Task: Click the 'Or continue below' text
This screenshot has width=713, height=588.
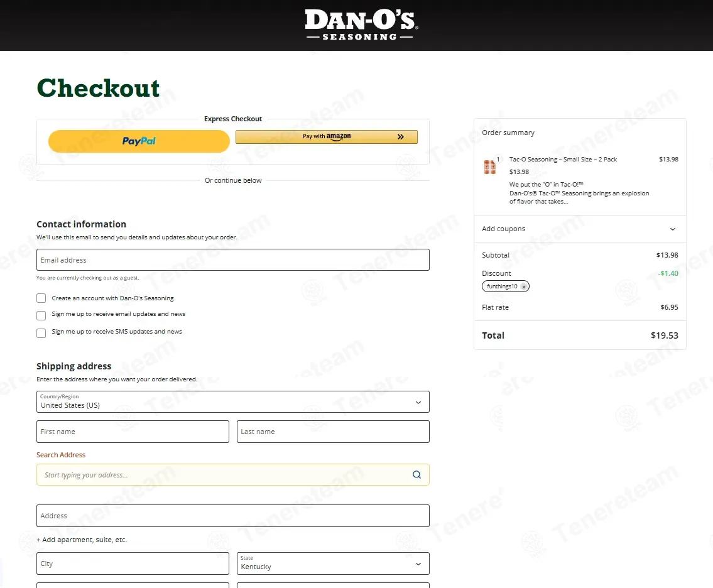Action: tap(233, 180)
